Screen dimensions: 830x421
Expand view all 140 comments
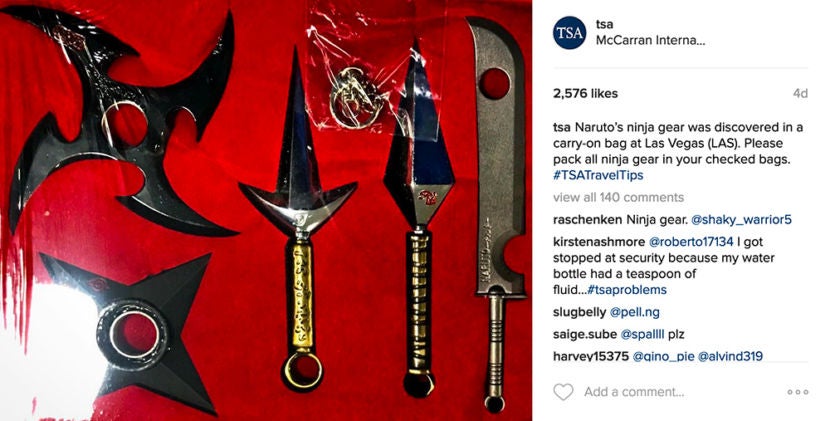(618, 197)
